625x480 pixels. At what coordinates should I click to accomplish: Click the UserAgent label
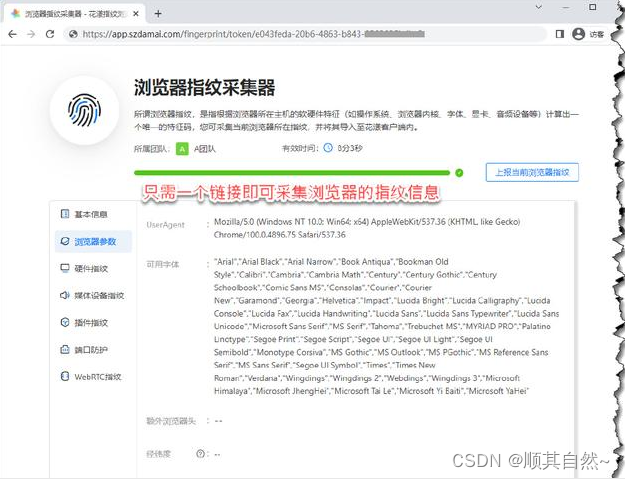tap(165, 225)
